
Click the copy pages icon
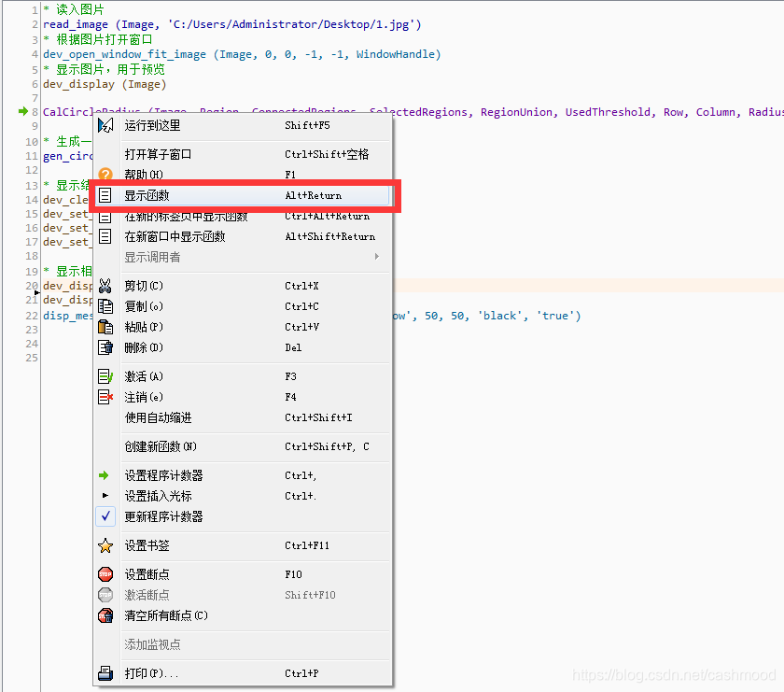(105, 306)
